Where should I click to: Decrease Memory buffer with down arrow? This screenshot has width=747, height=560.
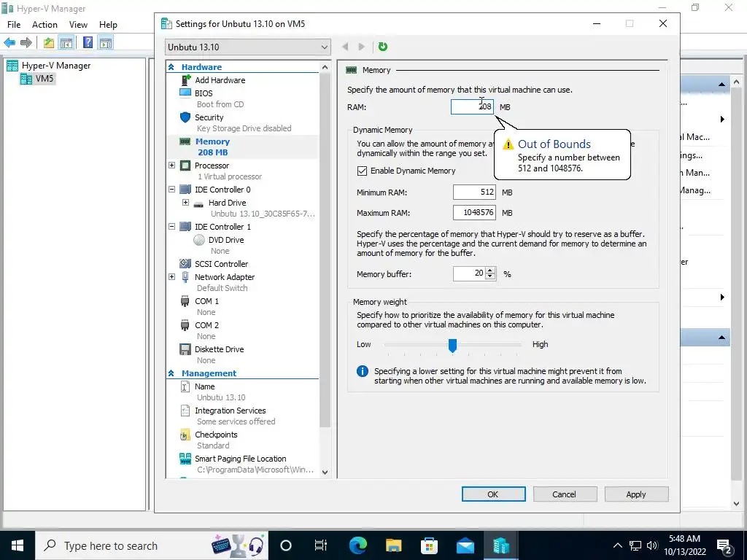click(490, 276)
